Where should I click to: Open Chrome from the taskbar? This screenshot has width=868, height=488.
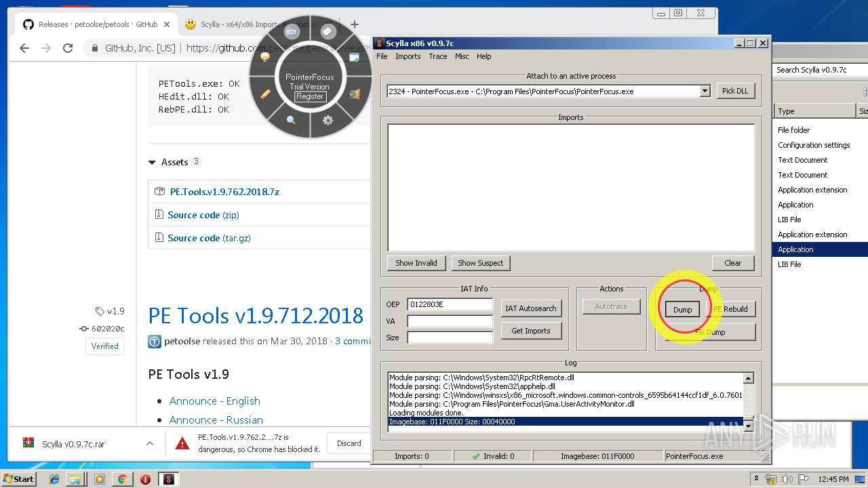coord(122,479)
